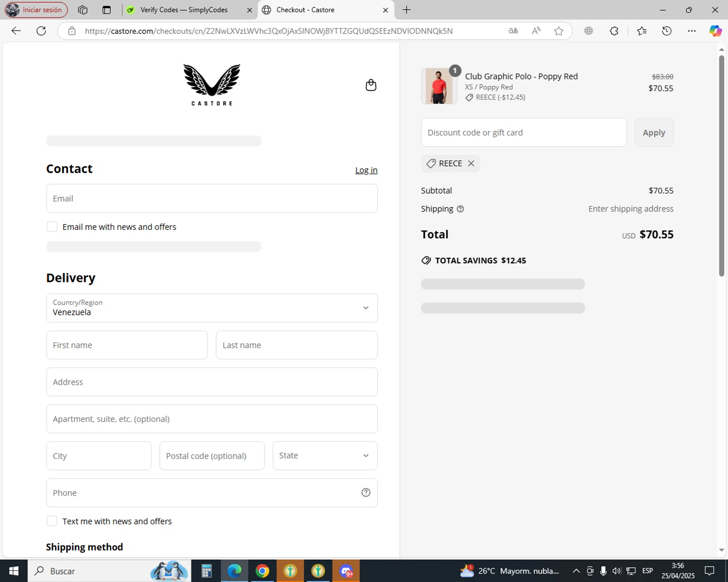The height and width of the screenshot is (582, 728).
Task: Click the browser address bar URL
Action: [x=268, y=31]
